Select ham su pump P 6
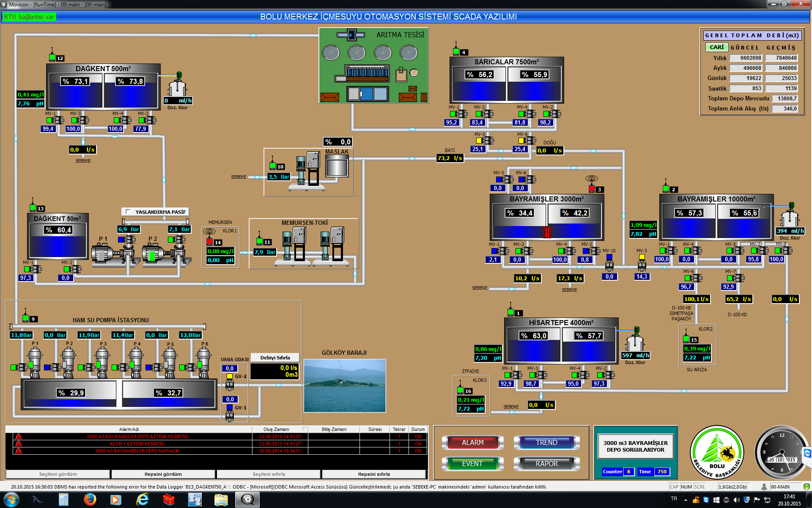The height and width of the screenshot is (508, 812). 204,362
